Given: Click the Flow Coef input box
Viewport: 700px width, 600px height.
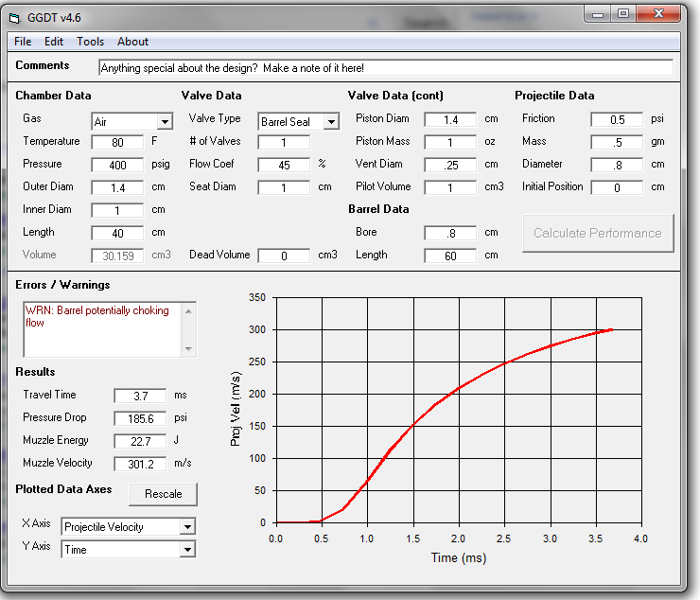Looking at the screenshot, I should (284, 165).
